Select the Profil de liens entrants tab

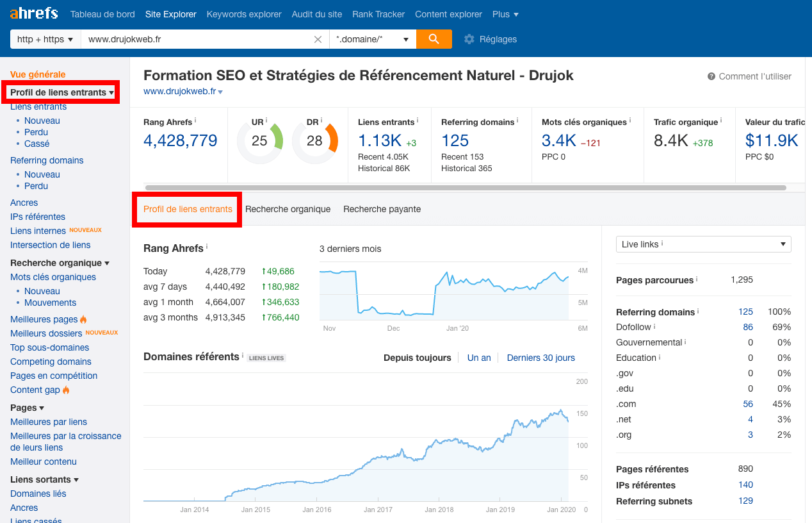[x=188, y=209]
